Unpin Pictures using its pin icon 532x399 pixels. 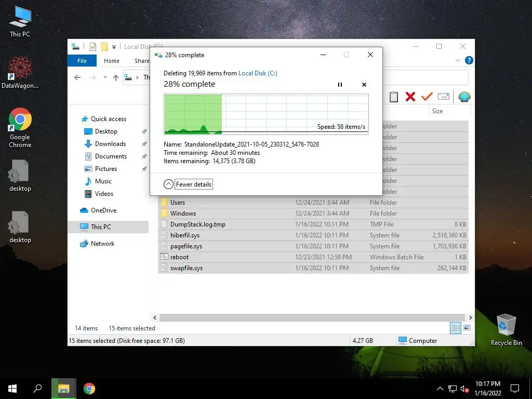pos(144,169)
